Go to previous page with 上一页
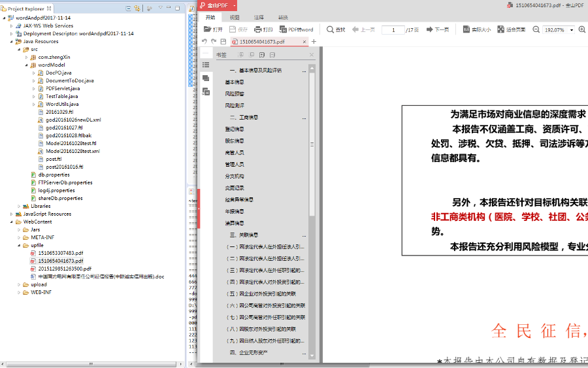Screen dimensions: 588x368 (363, 29)
